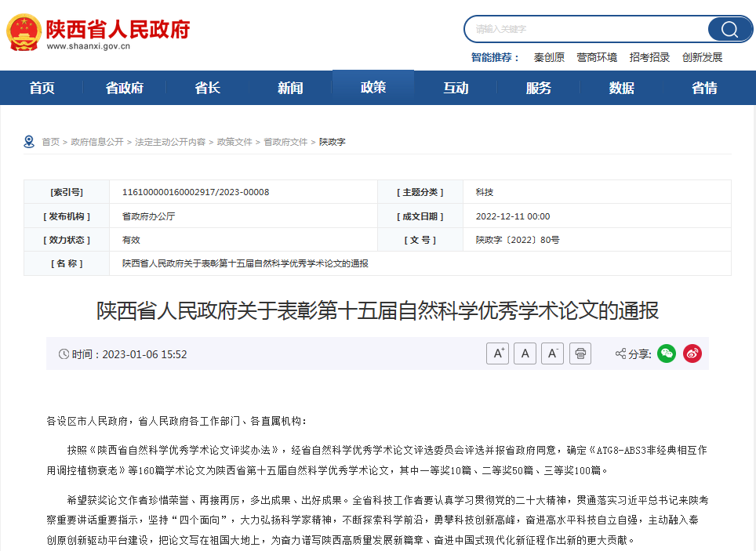Select the 互动 navigation tab
This screenshot has width=756, height=551.
[x=456, y=88]
